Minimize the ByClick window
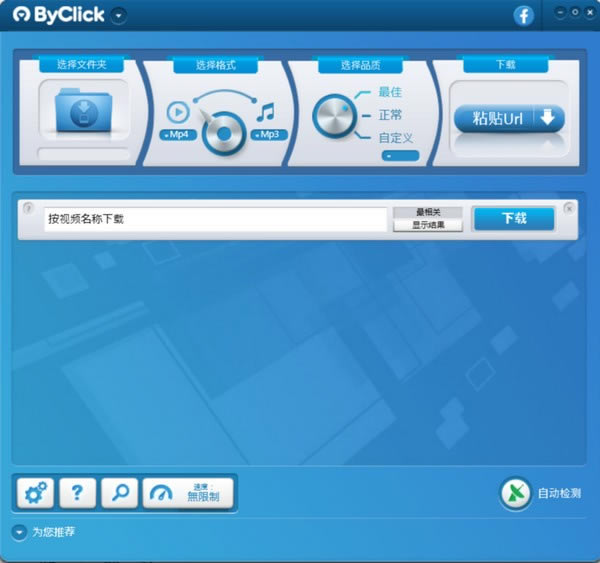 pyautogui.click(x=560, y=13)
